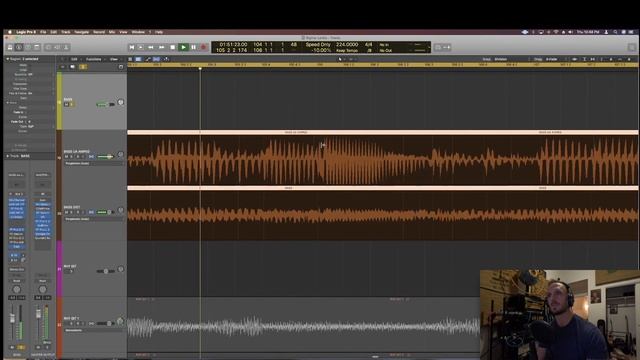Open the tracks area View menu
The image size is (640, 360).
click(x=114, y=59)
